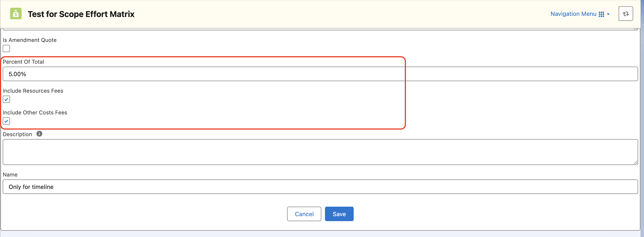The image size is (644, 237).
Task: Click the Description info tooltip icon
Action: [x=39, y=134]
